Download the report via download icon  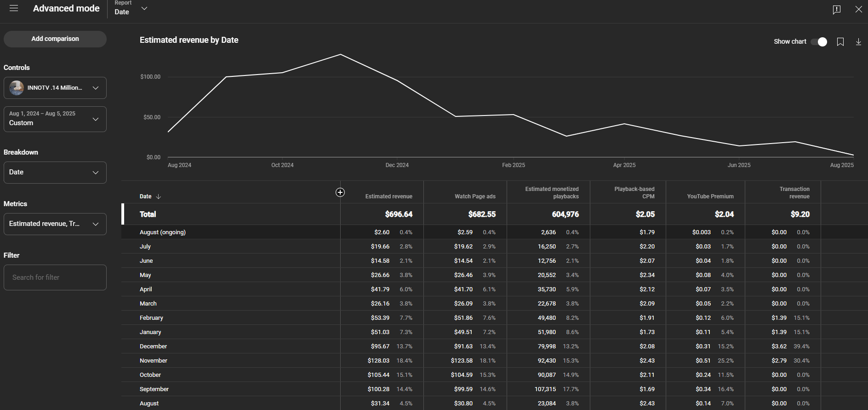(x=858, y=42)
